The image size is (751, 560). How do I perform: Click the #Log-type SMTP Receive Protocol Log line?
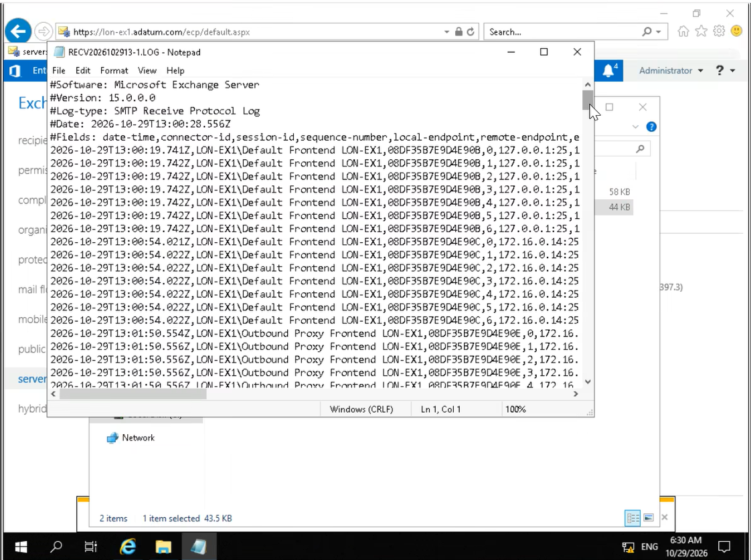point(155,110)
